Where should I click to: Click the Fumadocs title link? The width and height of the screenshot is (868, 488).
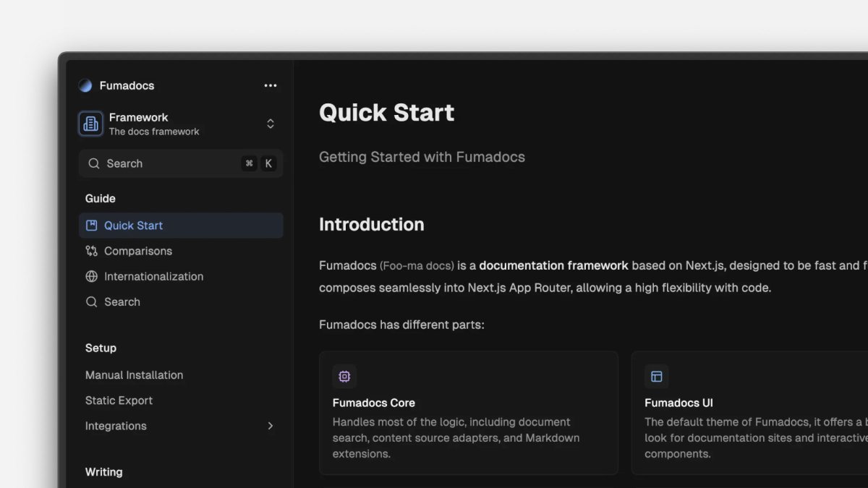(x=127, y=85)
